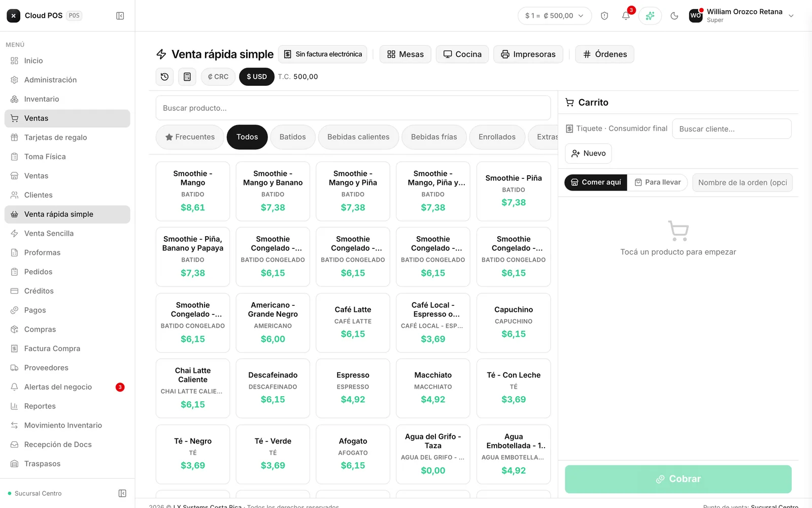This screenshot has width=812, height=508.
Task: Open the sales history clock icon
Action: click(x=164, y=77)
